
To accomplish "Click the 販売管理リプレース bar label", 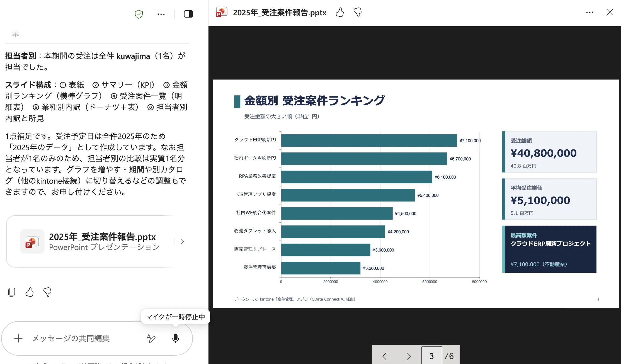I will [x=255, y=249].
